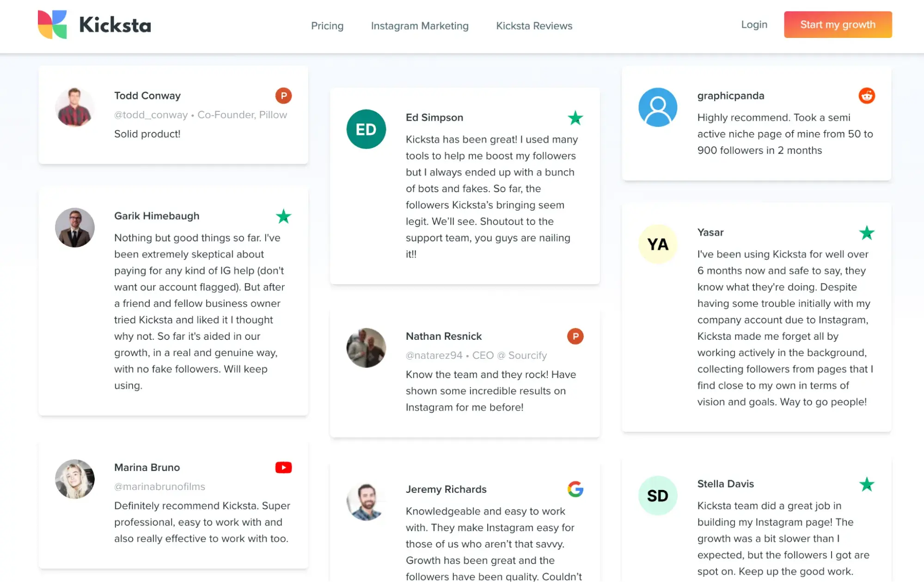Click the Start my growth button
This screenshot has width=924, height=582.
(838, 25)
